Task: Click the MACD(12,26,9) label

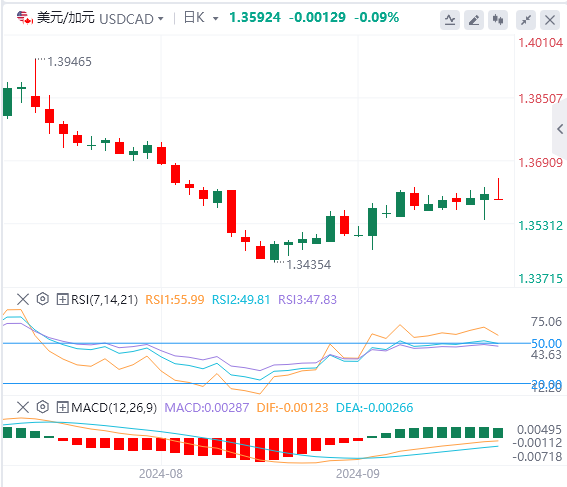Action: 114,408
